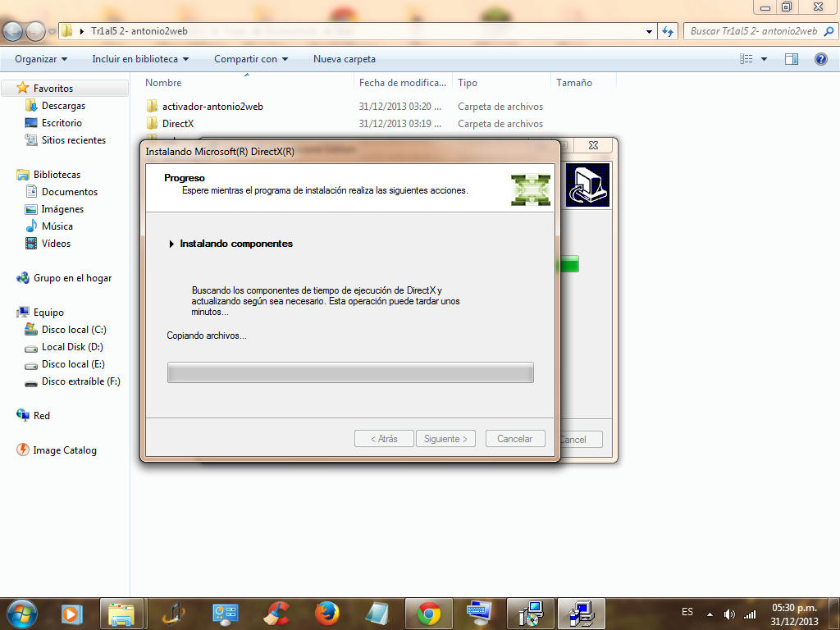The width and height of the screenshot is (840, 630).
Task: Open the Organizar dropdown menu
Action: (41, 59)
